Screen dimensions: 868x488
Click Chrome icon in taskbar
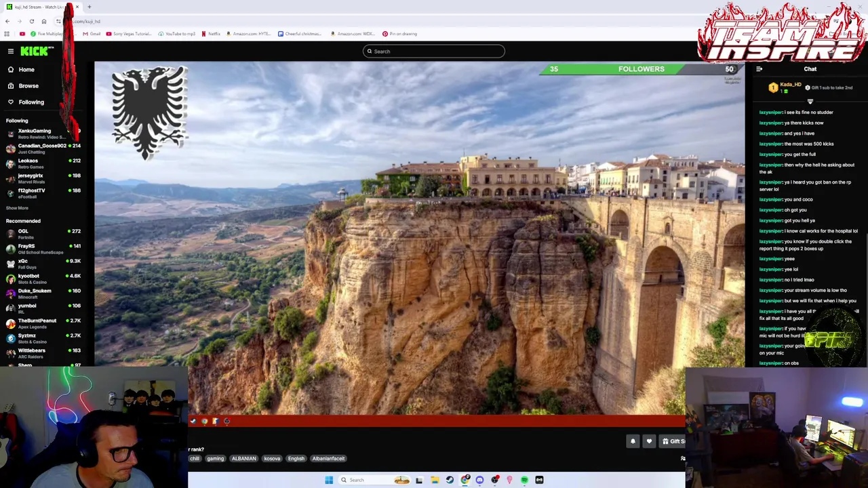[x=465, y=480]
